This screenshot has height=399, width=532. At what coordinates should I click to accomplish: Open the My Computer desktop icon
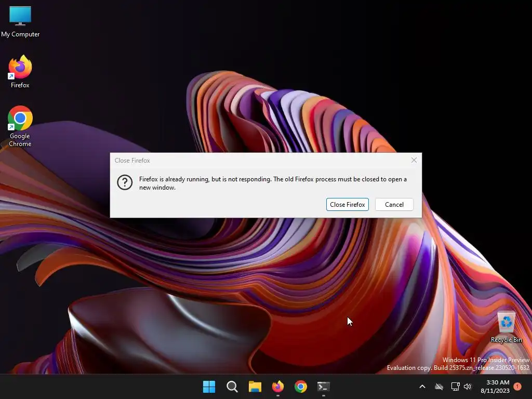coord(20,21)
